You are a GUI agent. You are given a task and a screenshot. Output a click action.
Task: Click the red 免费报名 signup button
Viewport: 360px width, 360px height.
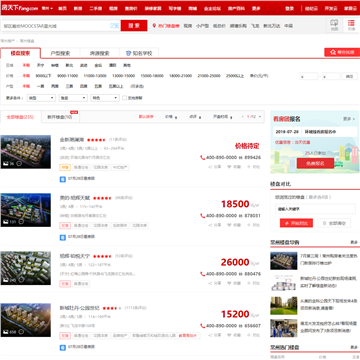pyautogui.click(x=315, y=163)
